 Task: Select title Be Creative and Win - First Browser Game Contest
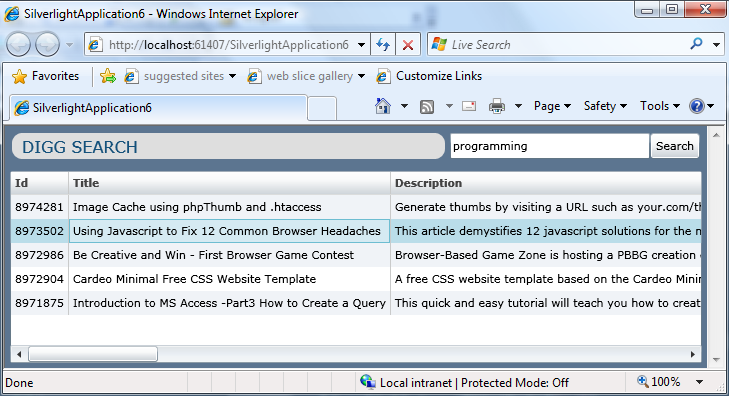(x=229, y=255)
